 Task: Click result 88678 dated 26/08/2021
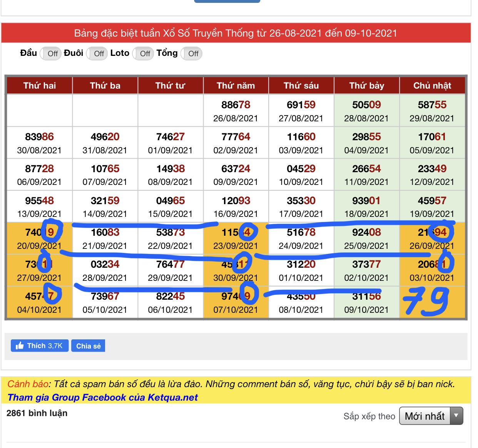pos(236,111)
